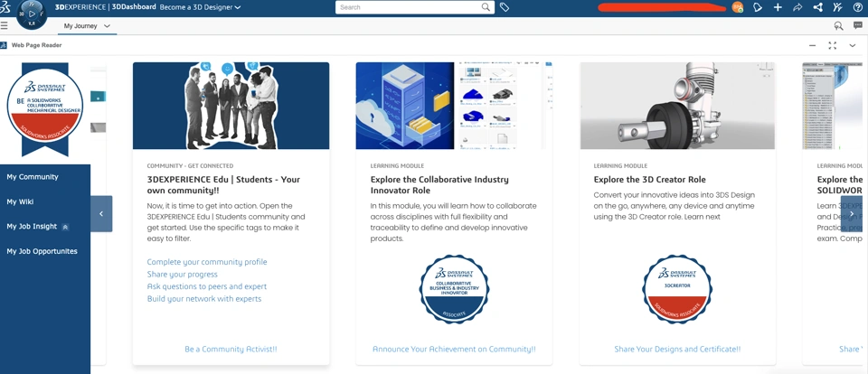Screen dimensions: 868x374
Task: Open the dashboard find magnifier icon
Action: tap(838, 25)
